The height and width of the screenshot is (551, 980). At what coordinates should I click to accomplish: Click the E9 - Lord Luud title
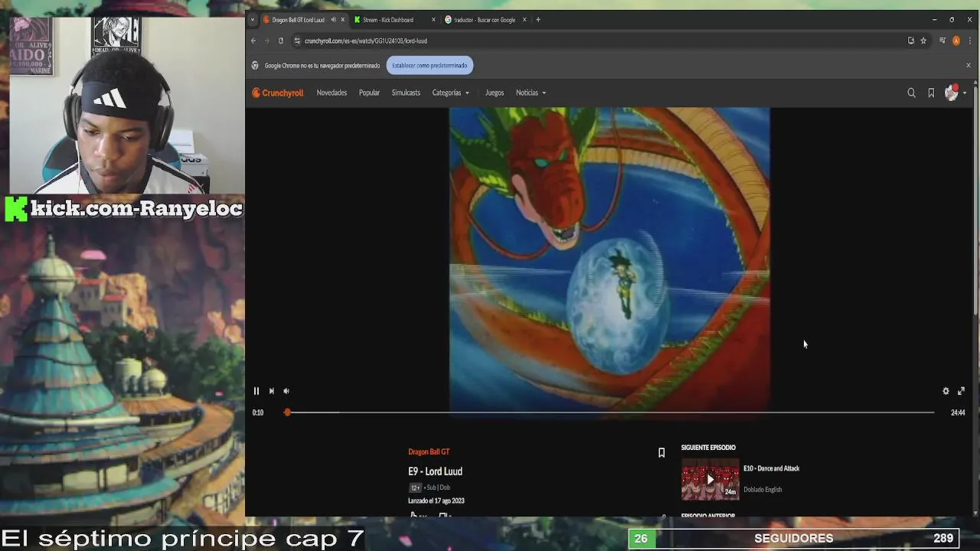435,471
